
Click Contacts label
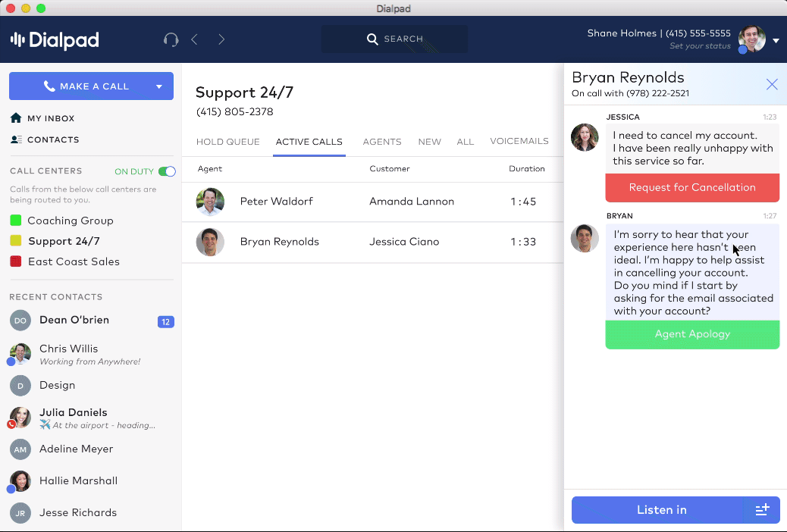[53, 139]
